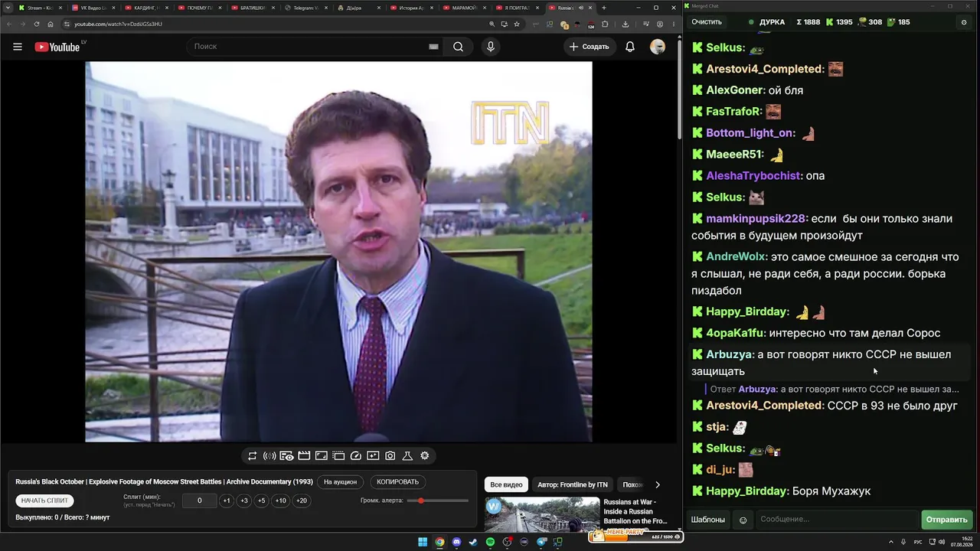Select the 'Все видео' filter chip

pos(506,484)
